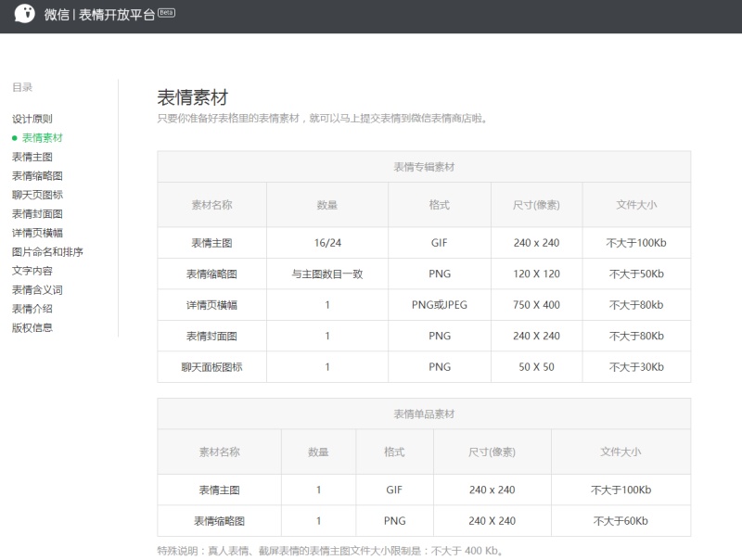The width and height of the screenshot is (742, 560).
Task: Navigate to 表情封面图 in the sidebar
Action: (37, 214)
